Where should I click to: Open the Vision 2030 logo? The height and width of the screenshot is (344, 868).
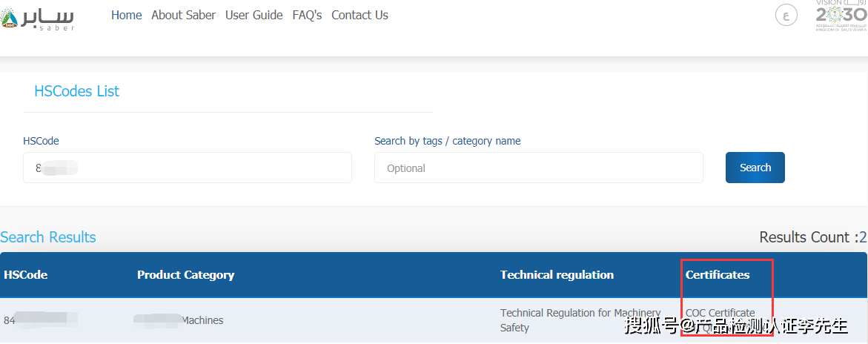(841, 16)
